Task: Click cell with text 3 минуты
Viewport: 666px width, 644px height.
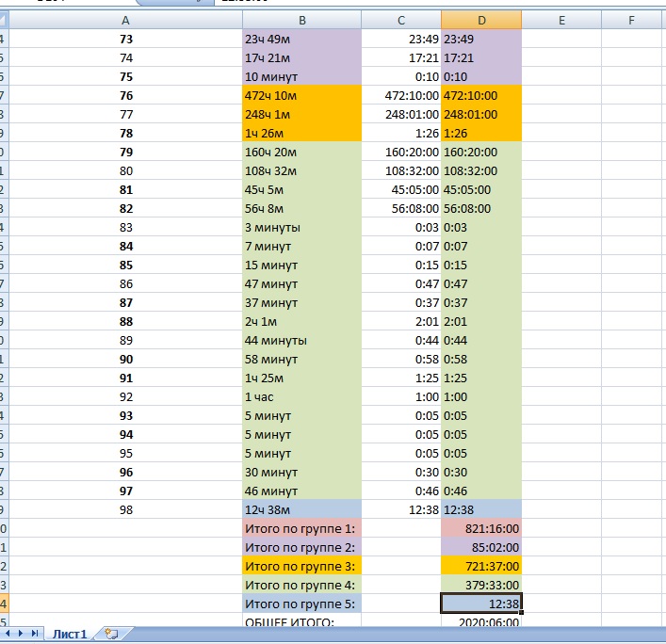Action: [x=302, y=227]
